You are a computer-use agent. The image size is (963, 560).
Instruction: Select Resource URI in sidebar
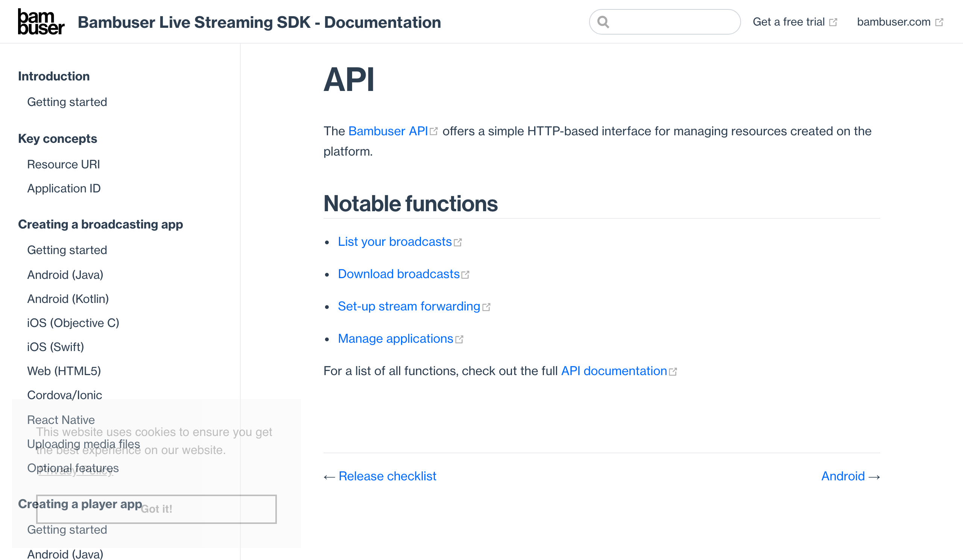click(64, 165)
